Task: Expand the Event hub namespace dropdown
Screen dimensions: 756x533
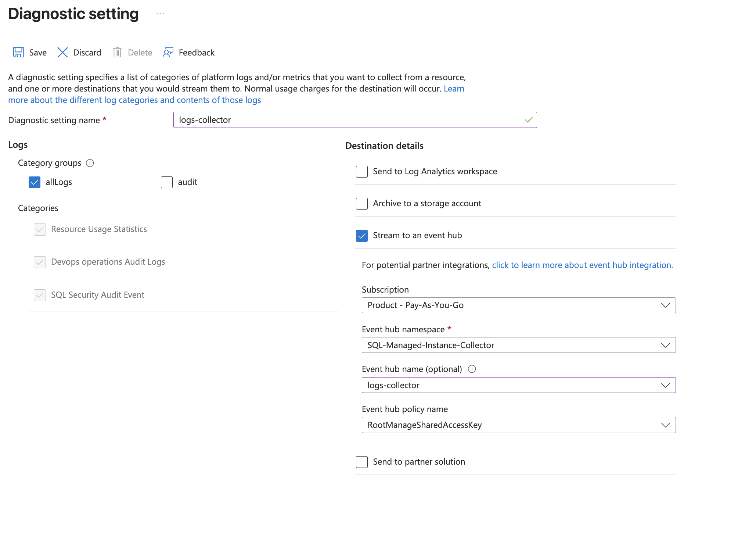Action: (518, 345)
